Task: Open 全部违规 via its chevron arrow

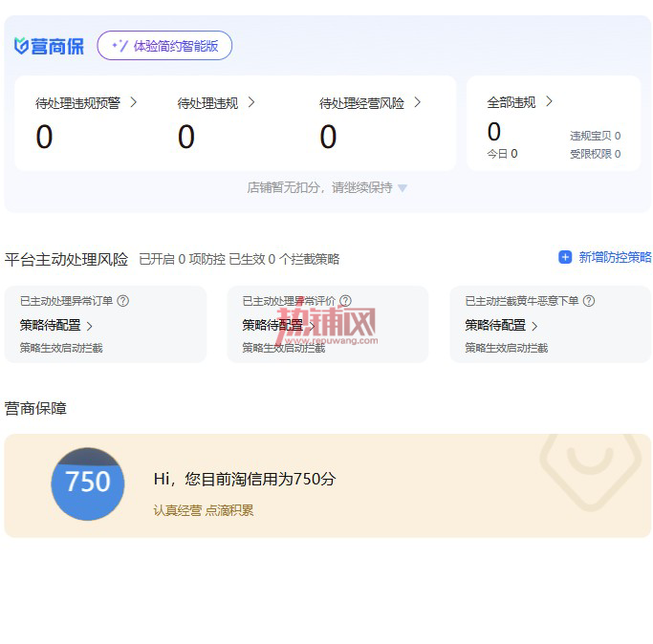Action: (x=549, y=101)
